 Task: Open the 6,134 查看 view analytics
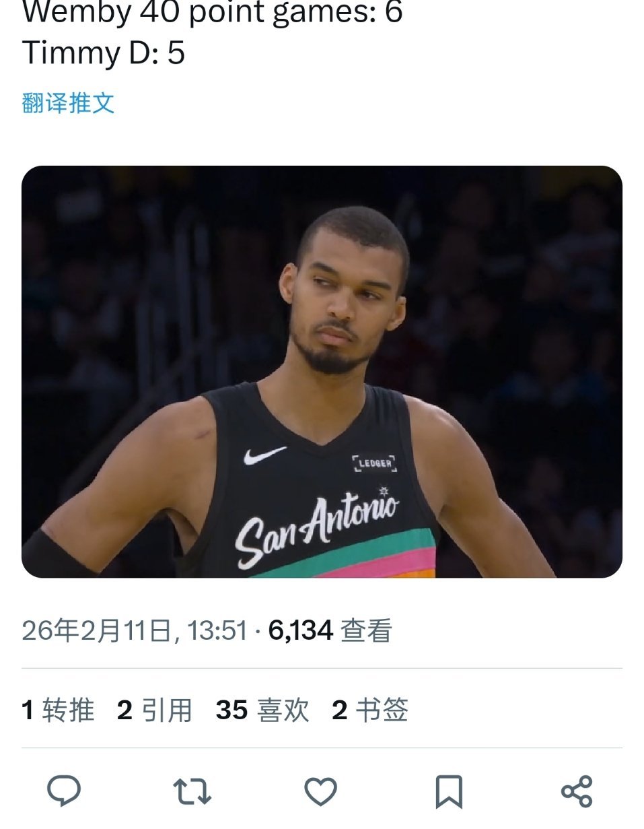pos(330,631)
